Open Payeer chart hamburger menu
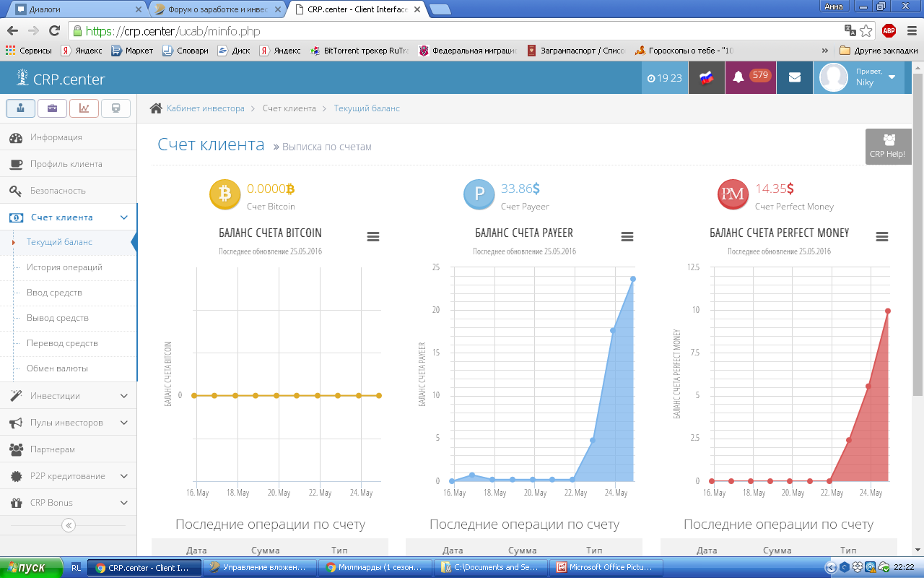The image size is (924, 578). click(627, 237)
